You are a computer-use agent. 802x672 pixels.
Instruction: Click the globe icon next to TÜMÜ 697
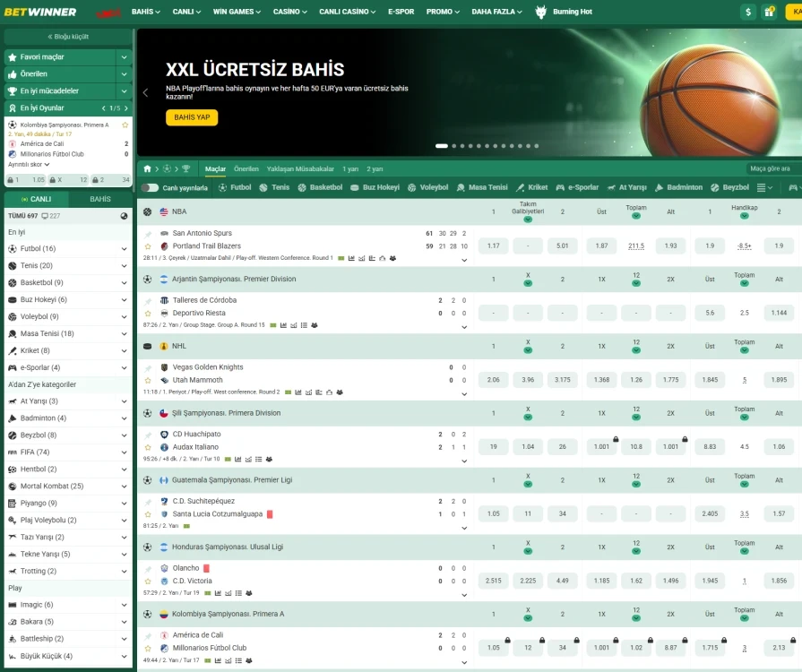(124, 216)
